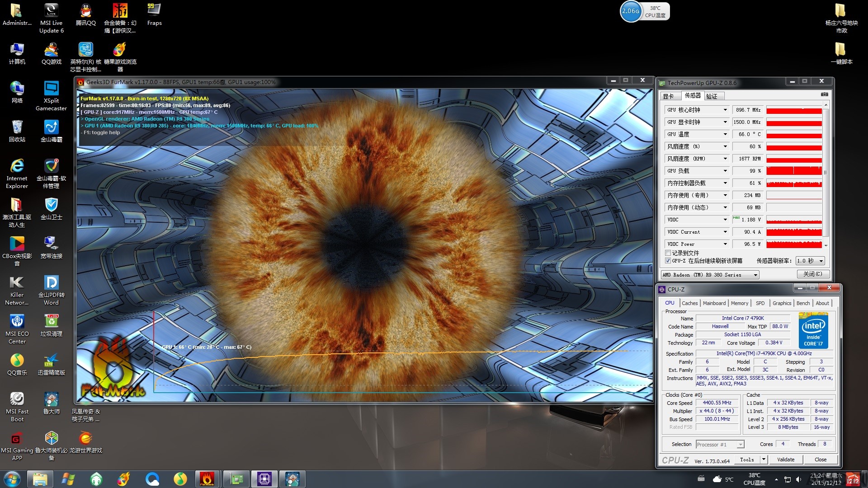
Task: Open Processor #1 selection dropdown
Action: click(720, 445)
